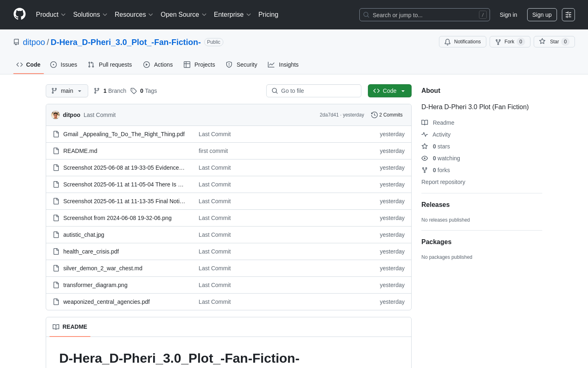Open the Product dropdown menu
This screenshot has width=588, height=368.
click(x=51, y=15)
